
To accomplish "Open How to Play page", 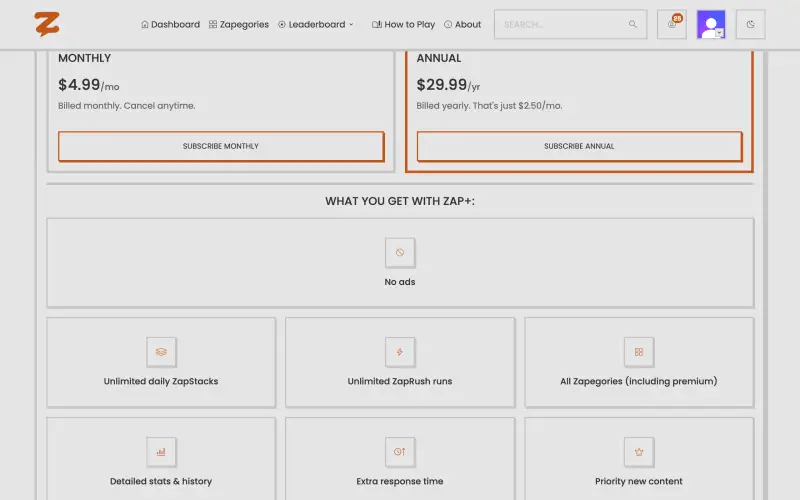I will pyautogui.click(x=403, y=24).
